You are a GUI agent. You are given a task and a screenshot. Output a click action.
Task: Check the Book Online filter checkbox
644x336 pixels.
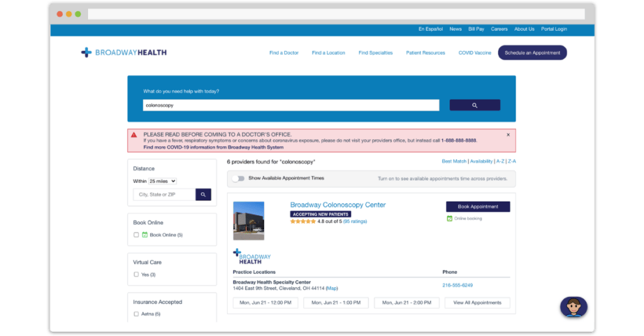coord(136,235)
